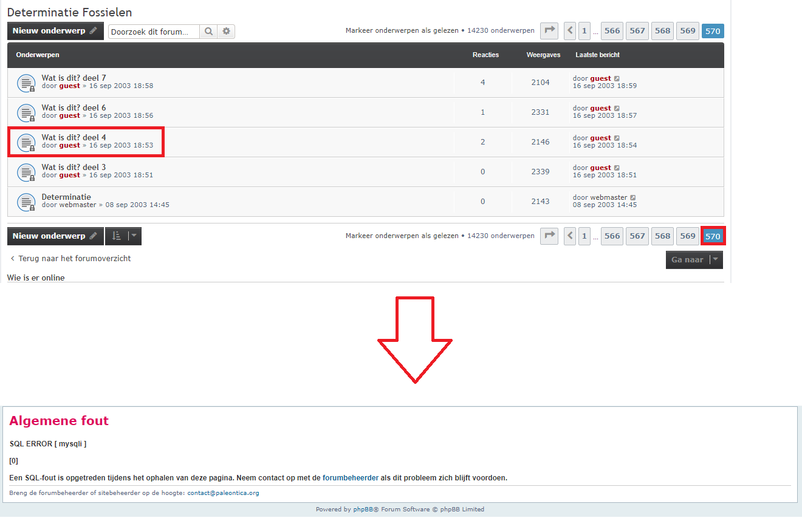Click bottom jump-to-page arrow icon
Screen dimensions: 802x532
[549, 236]
